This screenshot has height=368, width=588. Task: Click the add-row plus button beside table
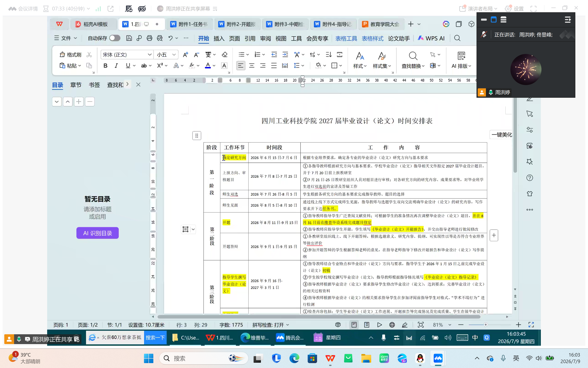click(494, 235)
